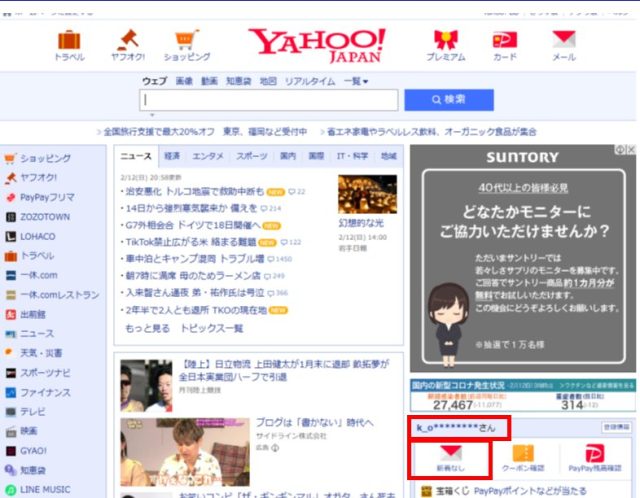Select the 画像 search tab
The width and height of the screenshot is (640, 498).
tap(184, 81)
